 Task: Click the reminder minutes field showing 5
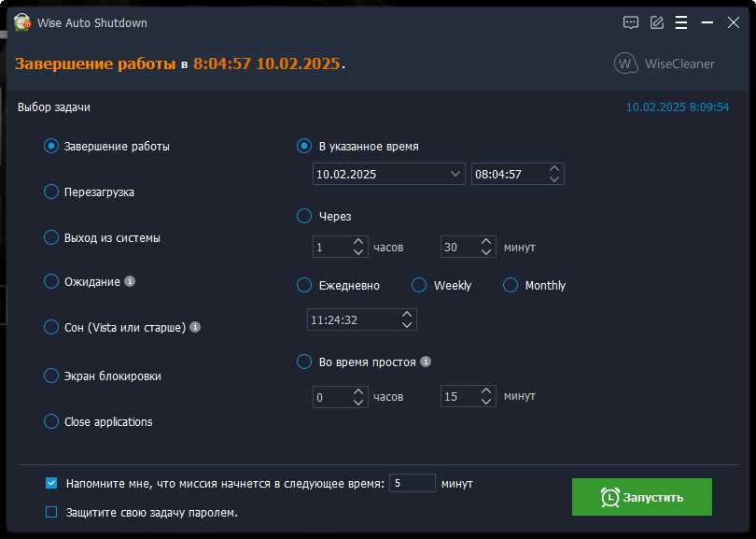pyautogui.click(x=413, y=483)
